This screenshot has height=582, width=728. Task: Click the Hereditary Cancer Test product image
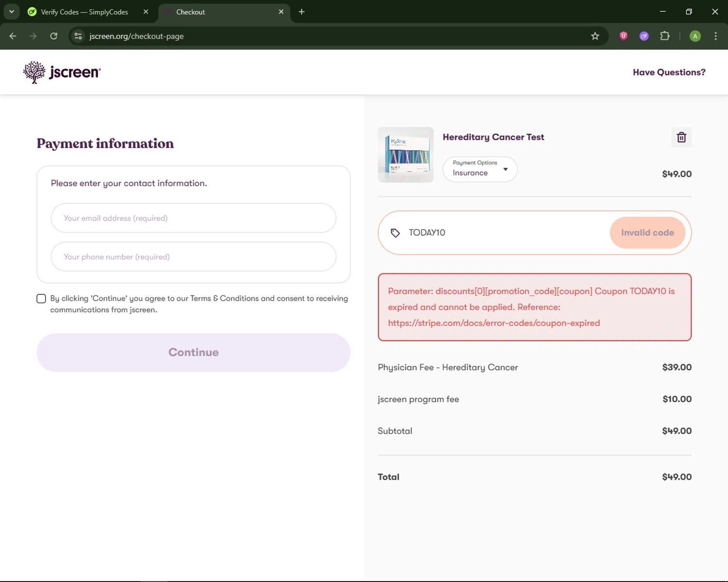(406, 155)
